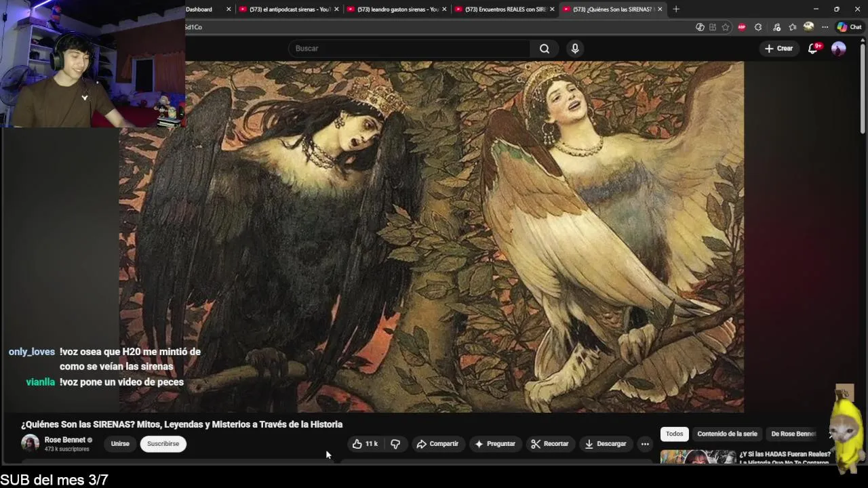
Task: Click the Compartir button
Action: point(438,444)
